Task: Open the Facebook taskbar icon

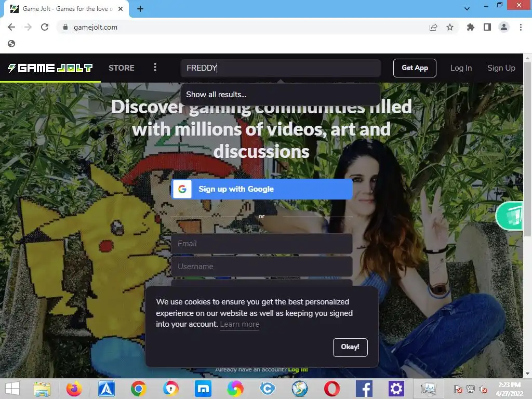Action: pos(364,389)
